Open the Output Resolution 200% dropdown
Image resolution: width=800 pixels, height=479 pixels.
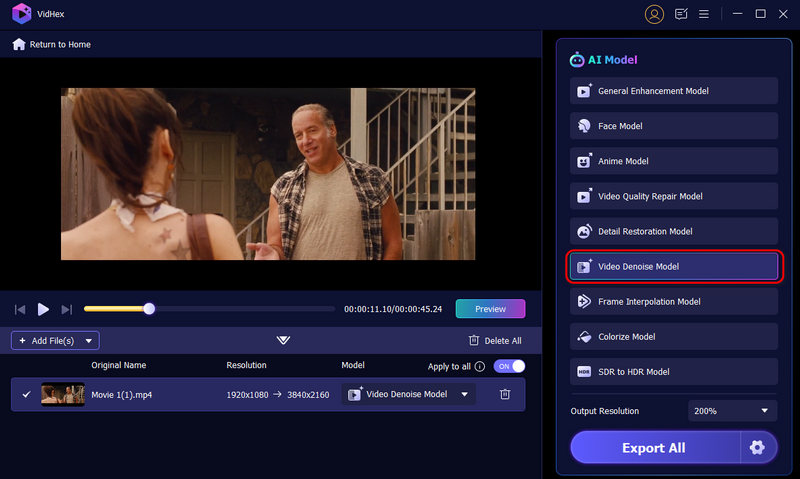pyautogui.click(x=732, y=411)
